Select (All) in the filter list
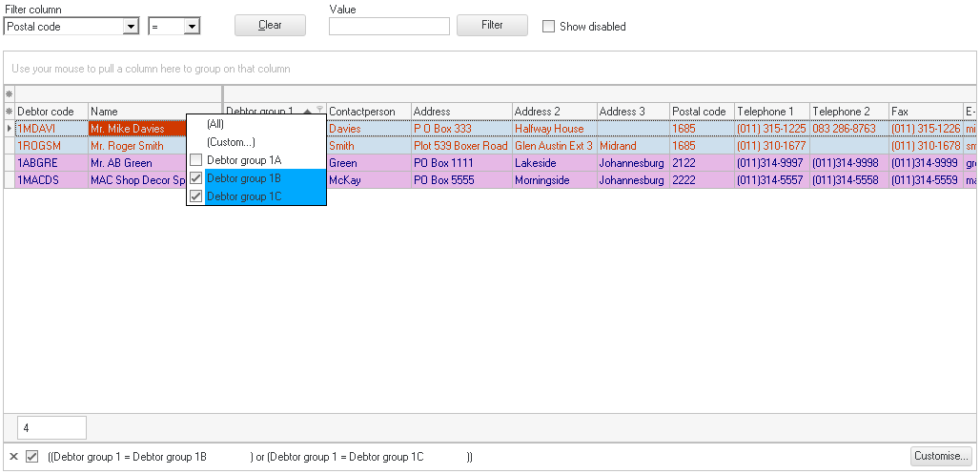This screenshot has width=980, height=474. click(x=215, y=124)
